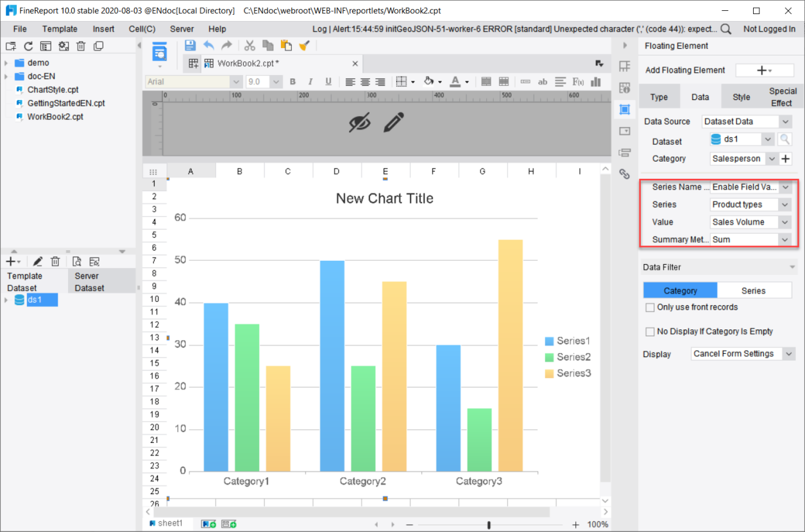
Task: Enable Only use front records checkbox
Action: pos(650,308)
